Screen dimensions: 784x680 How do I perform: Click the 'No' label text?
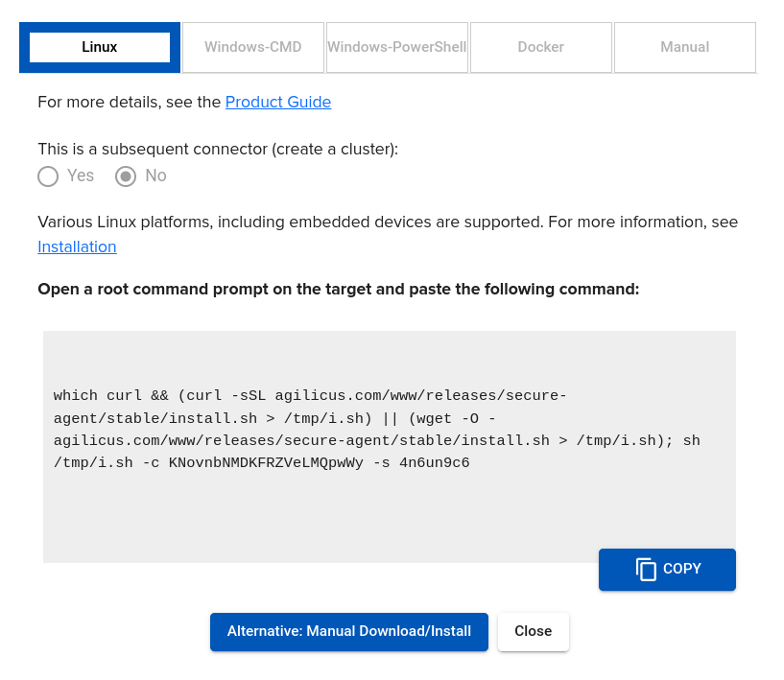pos(155,176)
